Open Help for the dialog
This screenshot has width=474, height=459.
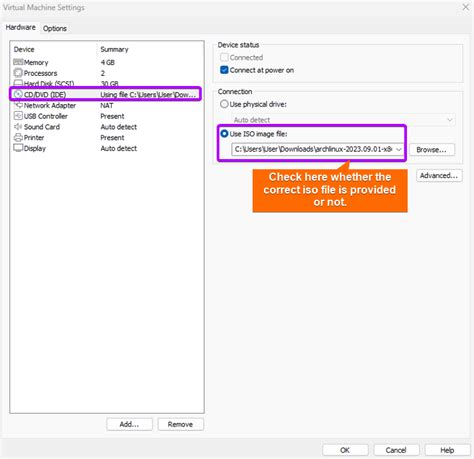tap(447, 450)
